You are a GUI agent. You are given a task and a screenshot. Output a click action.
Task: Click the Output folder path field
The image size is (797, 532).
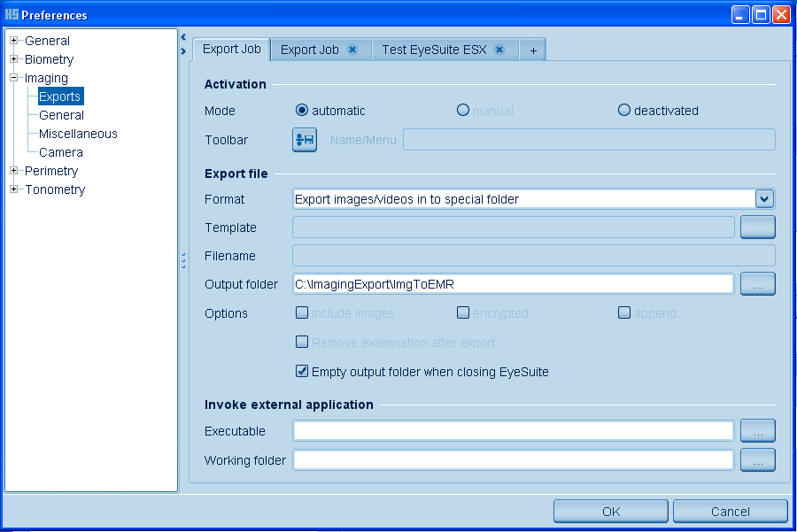coord(513,284)
